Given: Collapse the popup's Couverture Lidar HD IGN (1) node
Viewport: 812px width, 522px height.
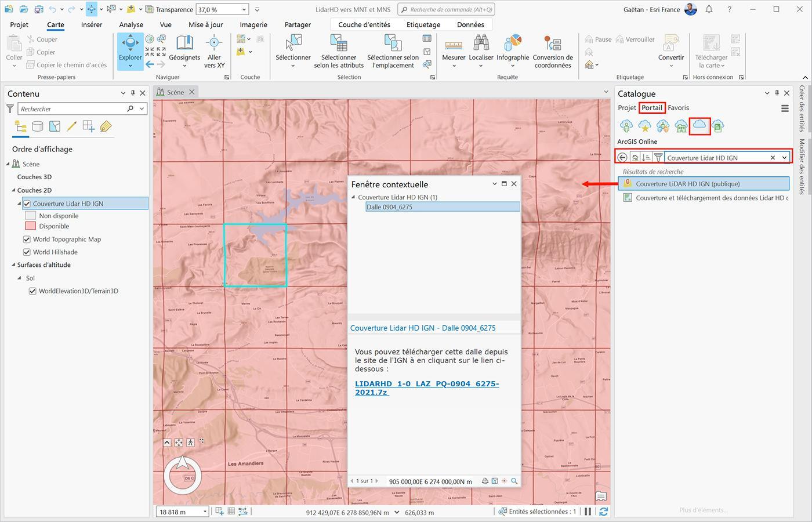Looking at the screenshot, I should pos(353,197).
